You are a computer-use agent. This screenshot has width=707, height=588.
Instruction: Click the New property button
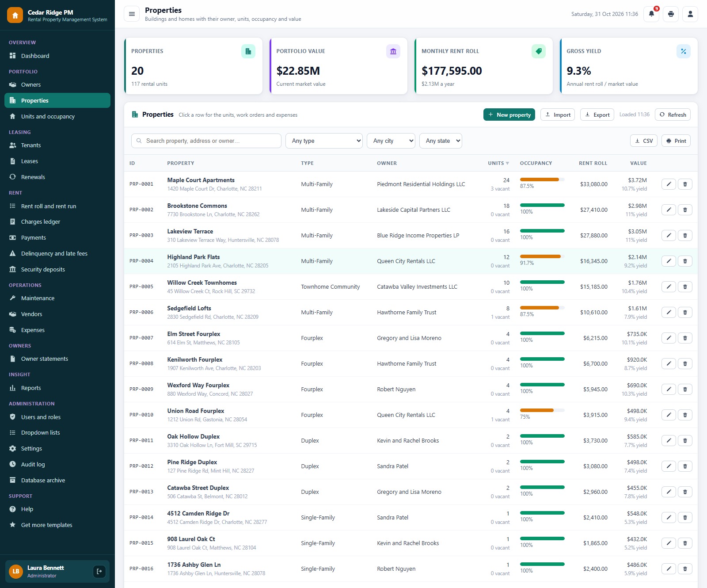[509, 115]
